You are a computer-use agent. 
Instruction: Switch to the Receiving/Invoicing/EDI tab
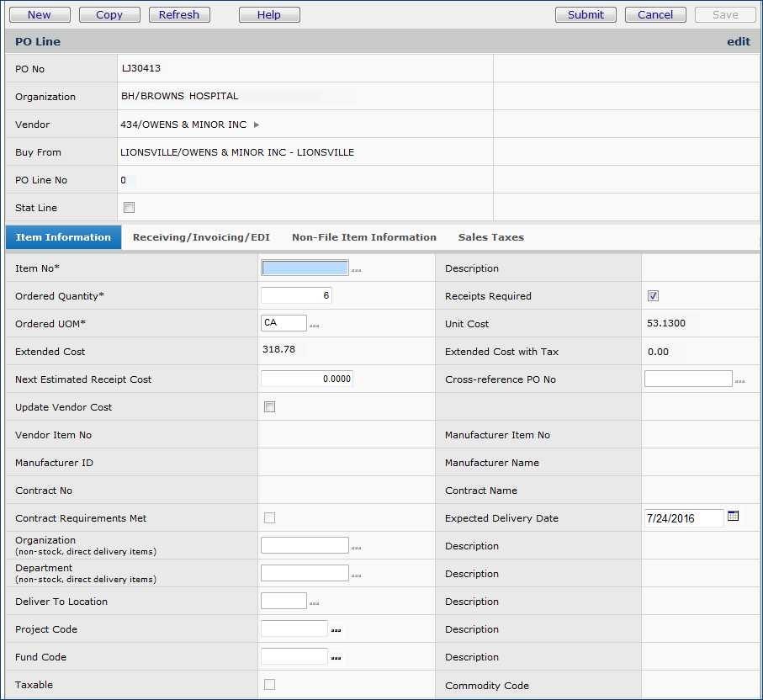tap(201, 237)
